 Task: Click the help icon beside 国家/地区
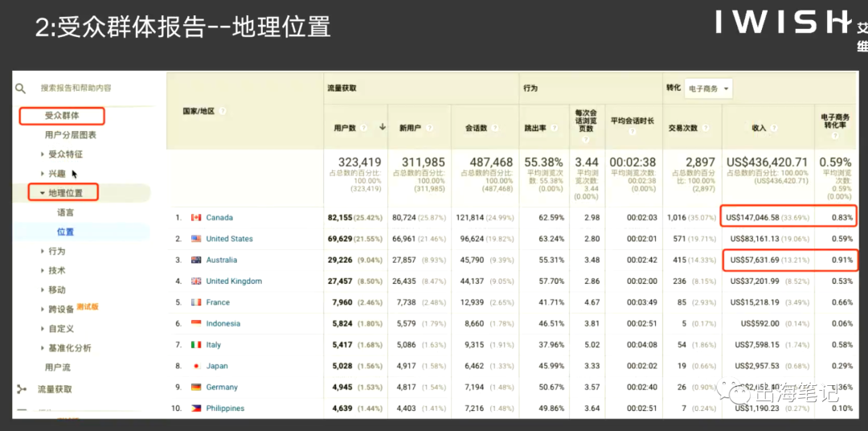click(x=223, y=111)
